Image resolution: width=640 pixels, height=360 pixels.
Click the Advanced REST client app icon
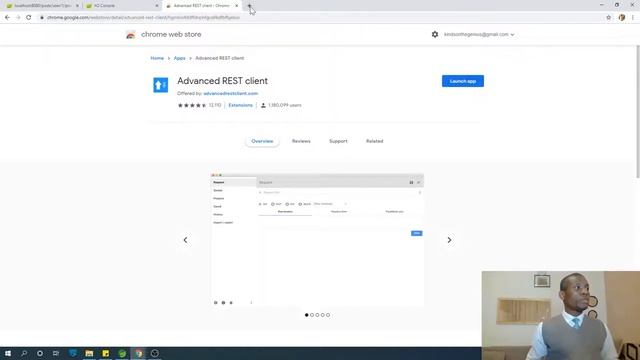click(x=160, y=85)
